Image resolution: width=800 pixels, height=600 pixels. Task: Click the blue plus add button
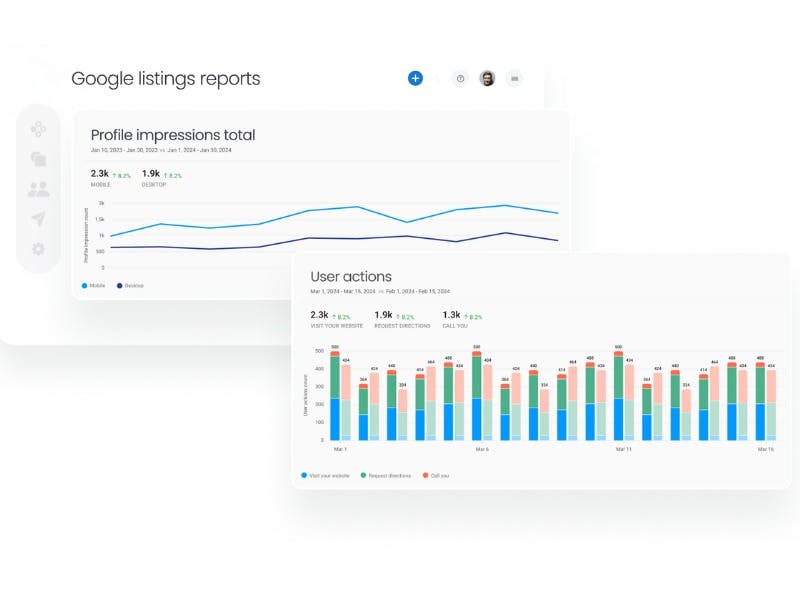[415, 78]
